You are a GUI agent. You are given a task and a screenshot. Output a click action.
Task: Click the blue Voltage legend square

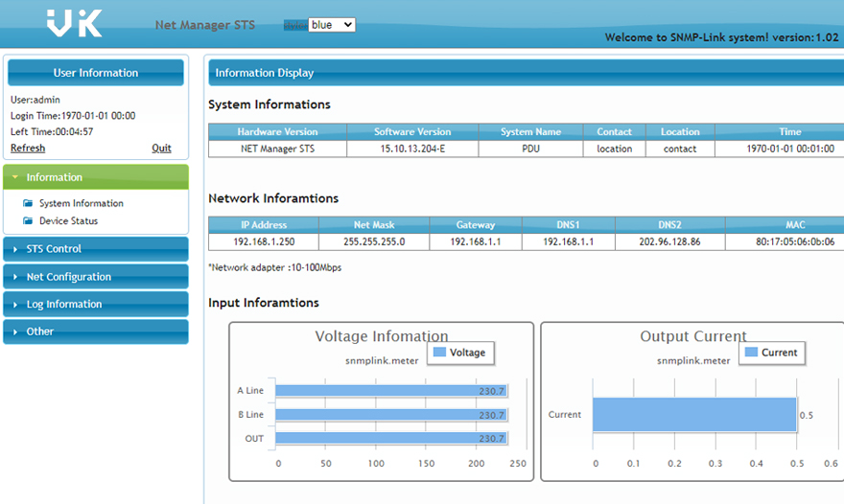[x=439, y=353]
